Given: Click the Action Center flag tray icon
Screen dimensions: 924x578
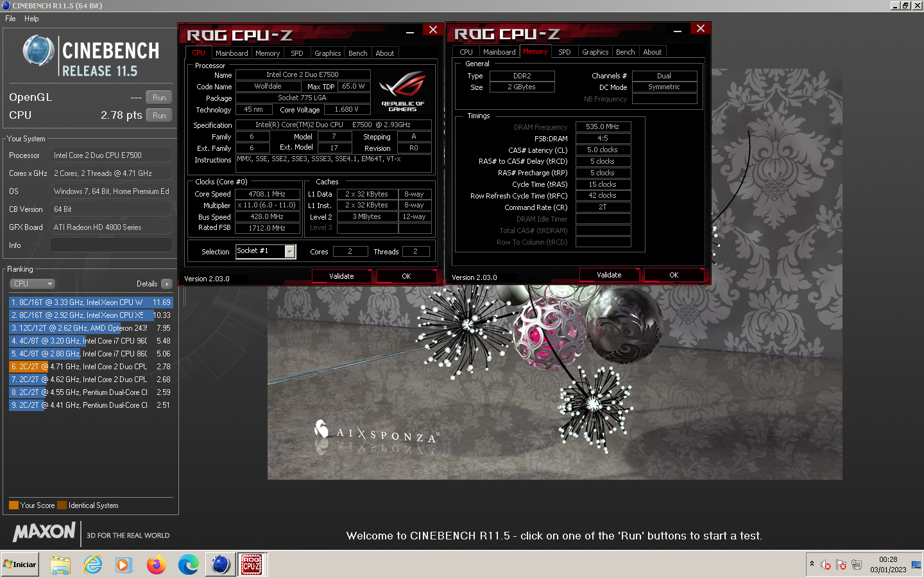Looking at the screenshot, I should pyautogui.click(x=841, y=565).
